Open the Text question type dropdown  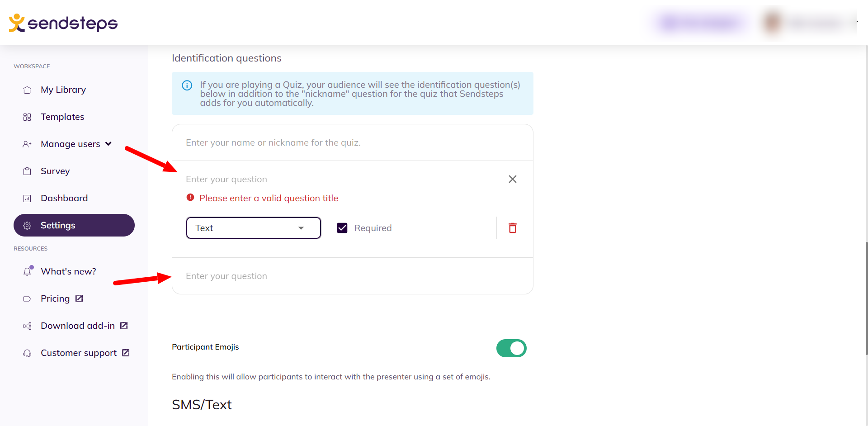[x=254, y=228]
